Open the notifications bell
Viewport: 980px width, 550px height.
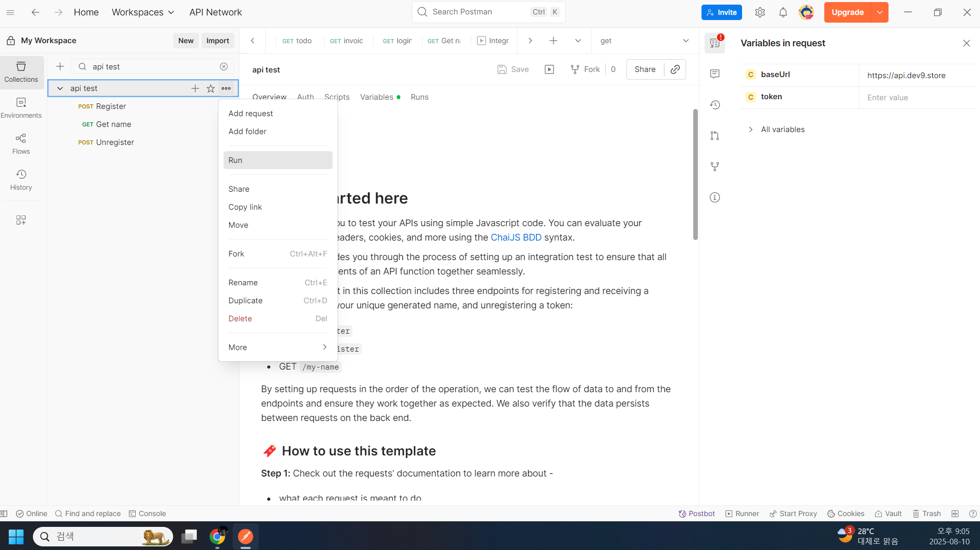point(783,12)
